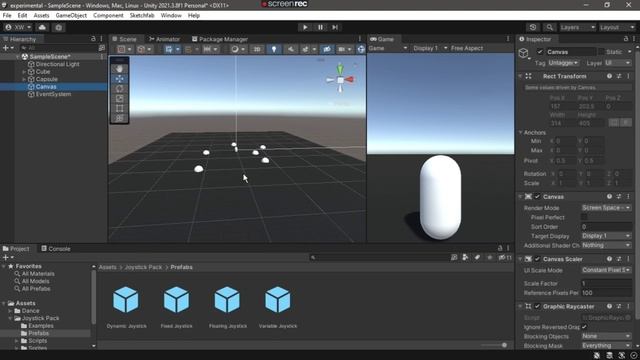Click the orientation gizmo in Scene view
Viewport: 640px width, 360px height.
(340, 79)
